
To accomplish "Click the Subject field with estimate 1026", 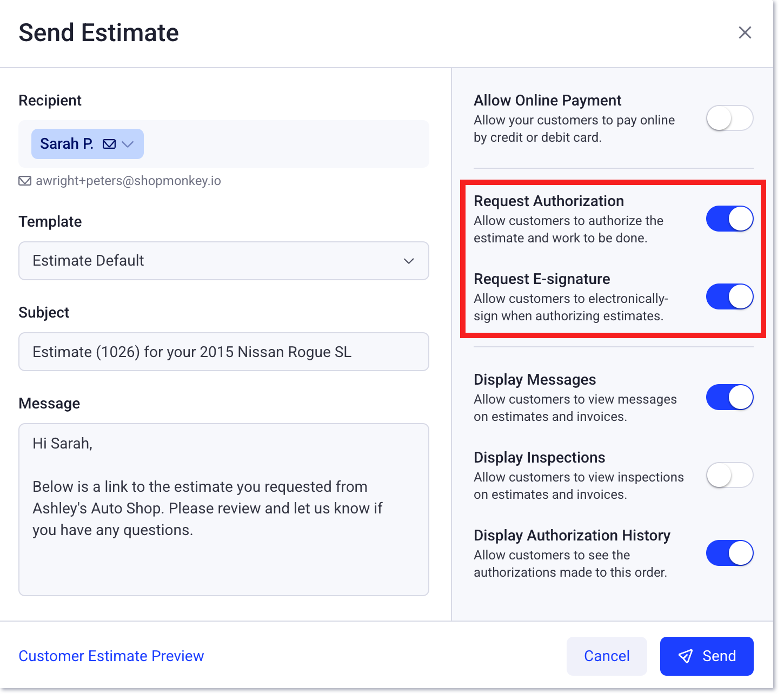I will 223,352.
